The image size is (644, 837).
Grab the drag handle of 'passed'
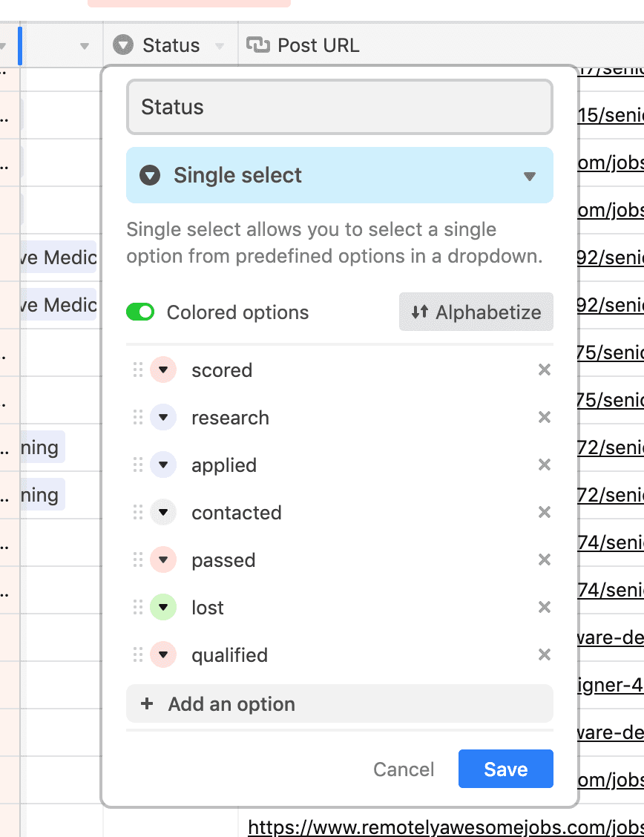pos(138,560)
